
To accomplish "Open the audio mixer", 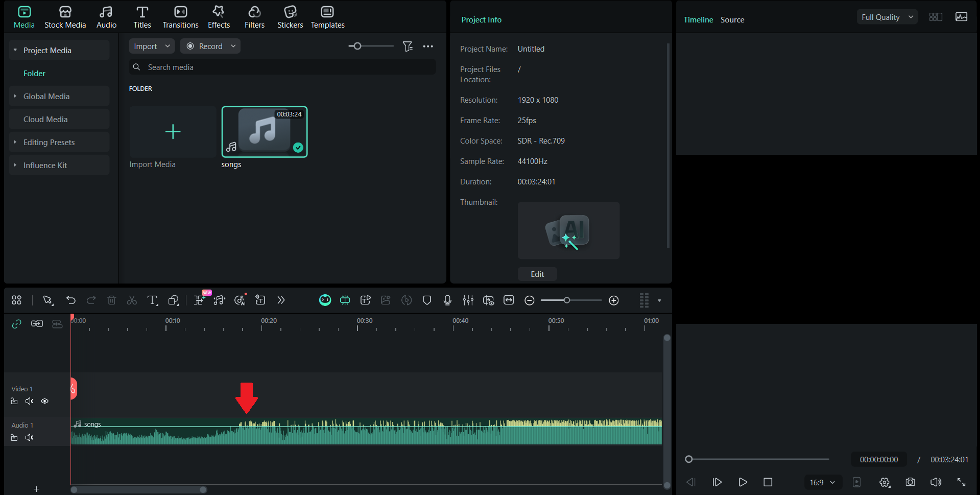I will tap(468, 300).
